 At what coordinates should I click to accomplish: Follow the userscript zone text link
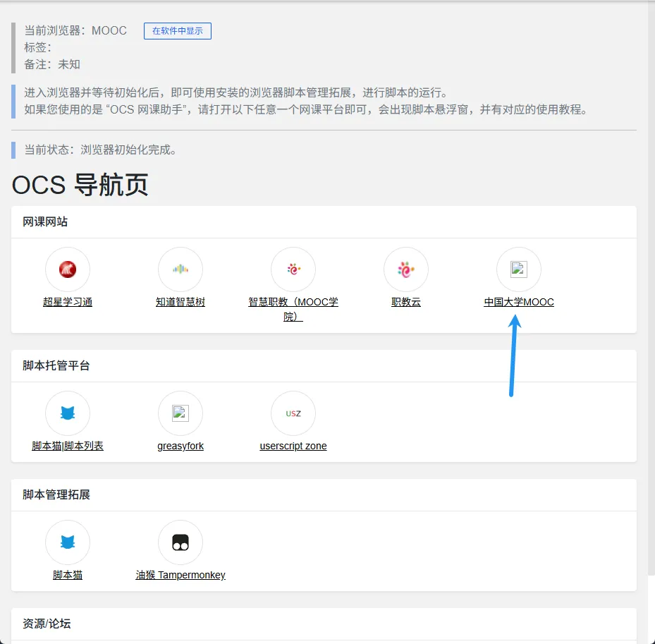(x=293, y=446)
